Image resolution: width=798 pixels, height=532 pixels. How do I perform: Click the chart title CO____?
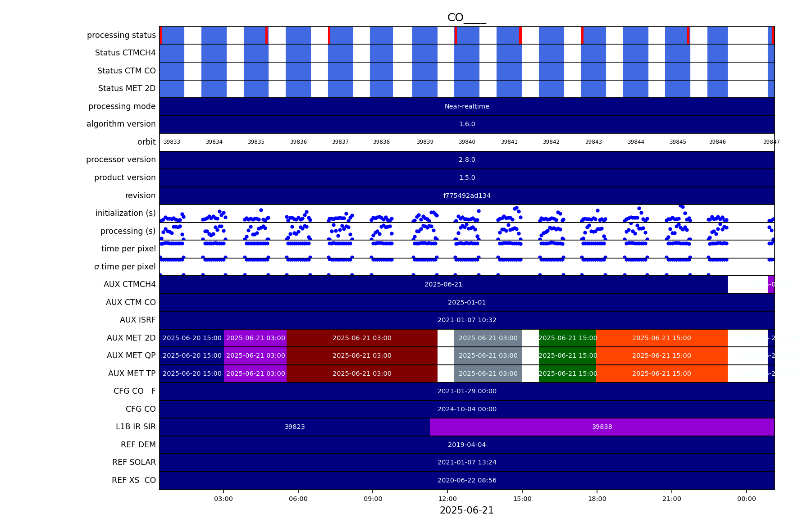466,18
